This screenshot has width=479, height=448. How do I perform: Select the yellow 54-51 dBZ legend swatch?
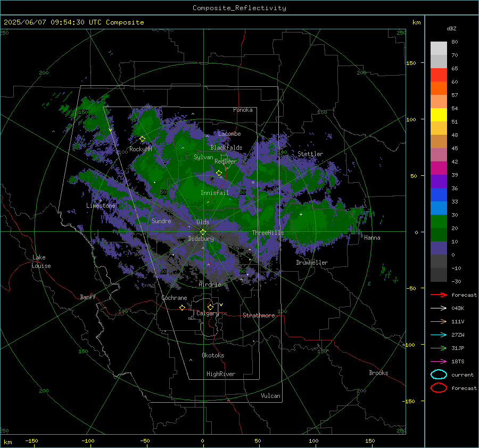click(x=439, y=115)
